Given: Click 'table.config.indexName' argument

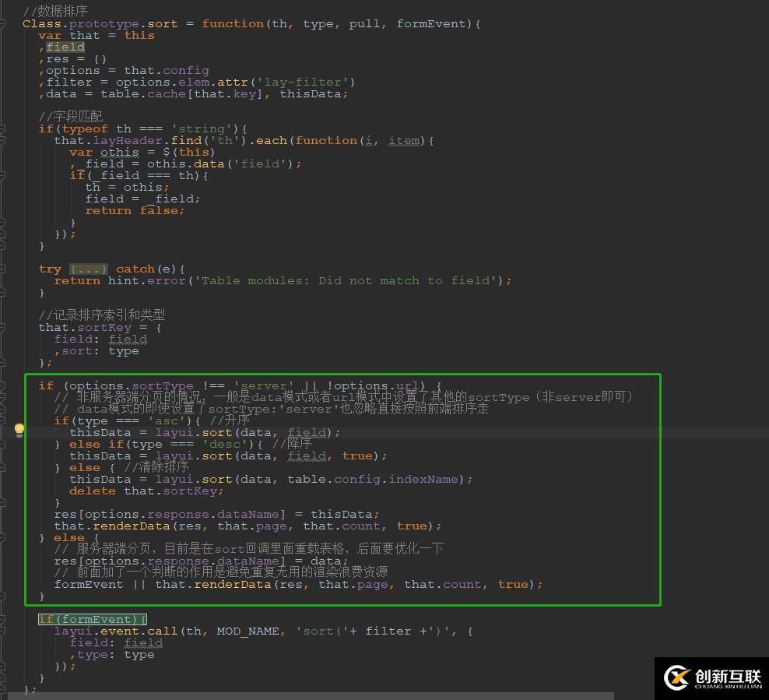Looking at the screenshot, I should [x=373, y=480].
